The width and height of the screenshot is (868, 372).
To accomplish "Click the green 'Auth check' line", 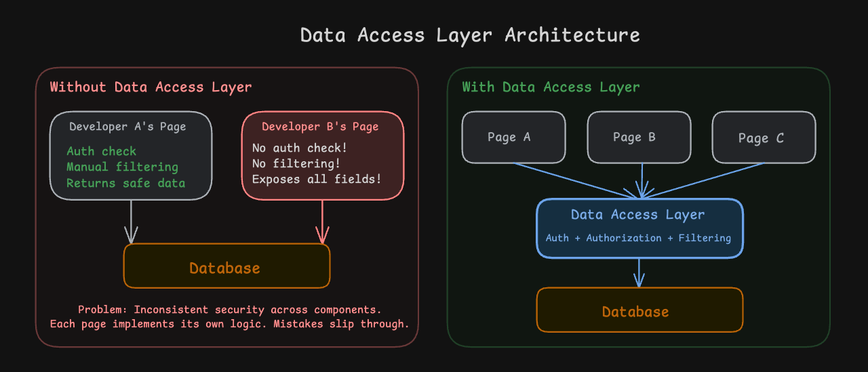I will [x=102, y=151].
